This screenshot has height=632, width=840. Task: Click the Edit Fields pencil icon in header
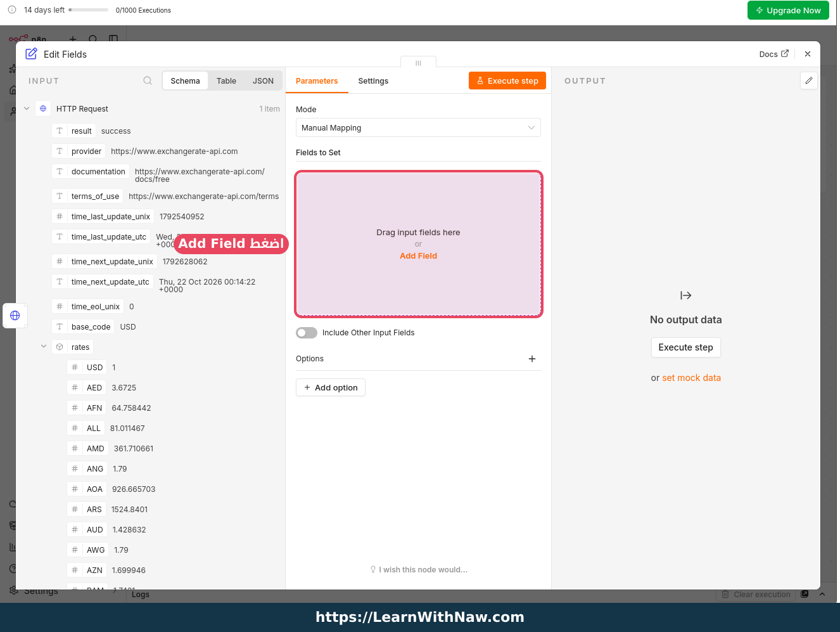tap(31, 54)
